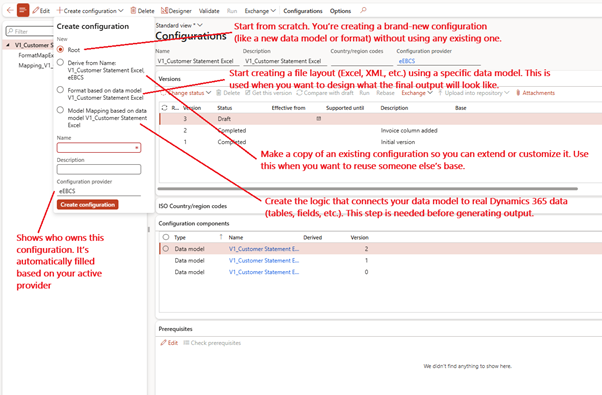602x395 pixels.
Task: Click Delete in the Versions toolbar
Action: (x=228, y=93)
